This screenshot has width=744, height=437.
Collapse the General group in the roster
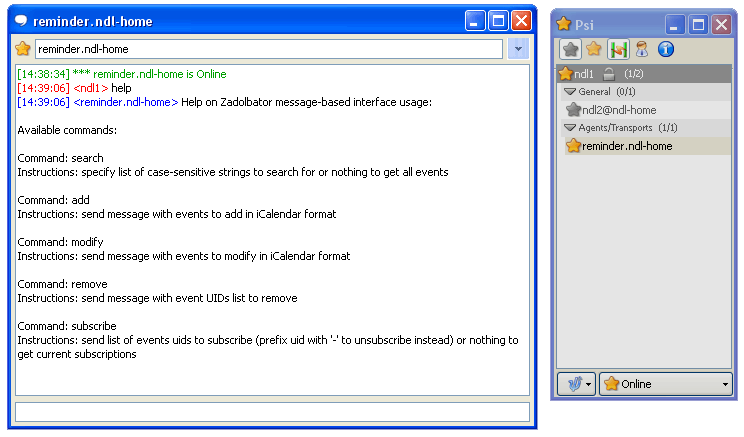tap(570, 92)
